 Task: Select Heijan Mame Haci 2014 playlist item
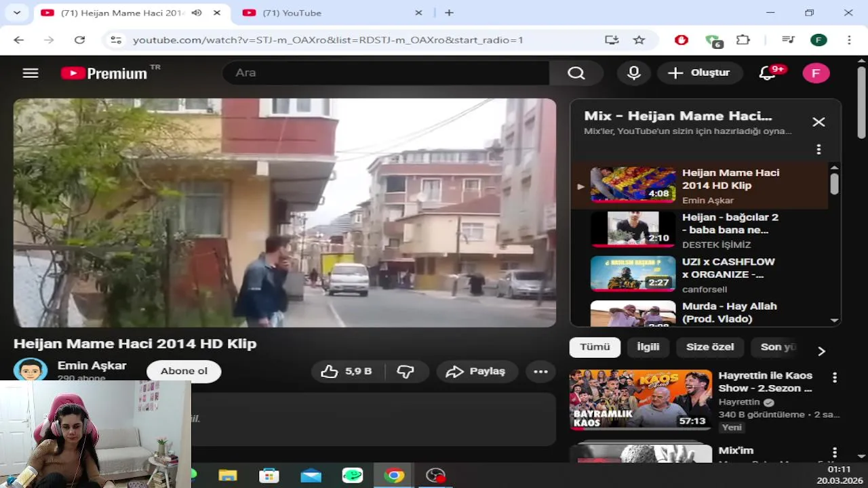[x=698, y=186]
